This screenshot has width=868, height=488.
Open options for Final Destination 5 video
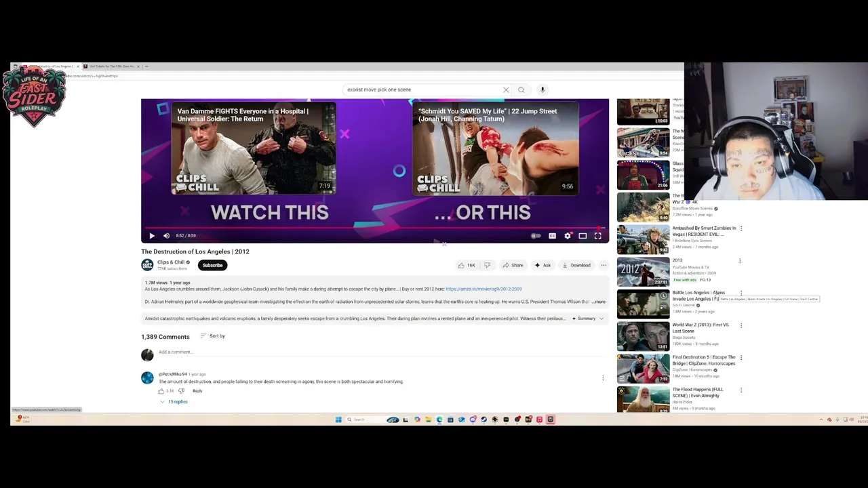click(741, 357)
